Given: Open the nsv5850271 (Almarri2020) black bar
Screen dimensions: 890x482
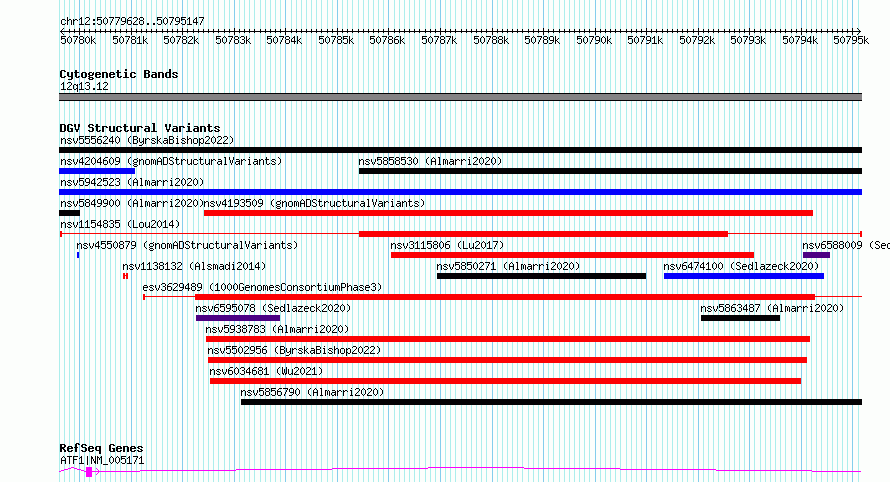Looking at the screenshot, I should [x=541, y=276].
